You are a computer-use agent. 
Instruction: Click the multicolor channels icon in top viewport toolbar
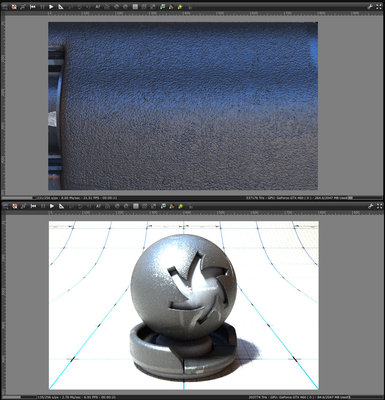[171, 6]
